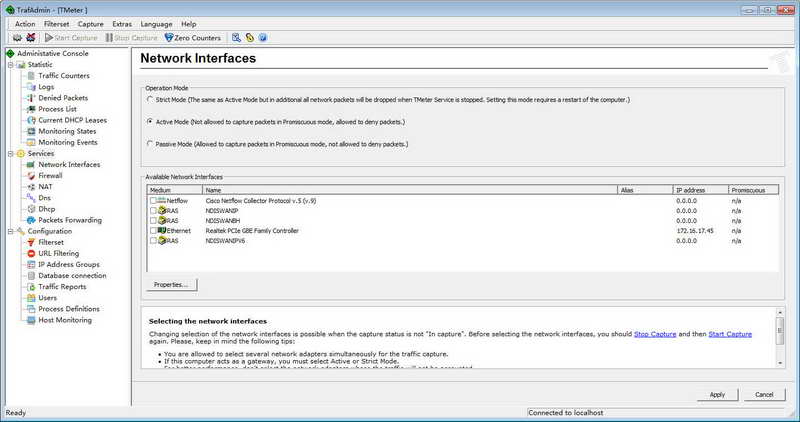Viewport: 800px width, 422px height.
Task: Sort by the Medium column header
Action: [x=175, y=190]
